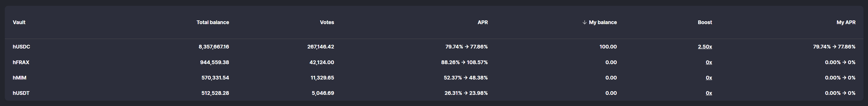Select the hUSDC vault row
The width and height of the screenshot is (868, 106).
pyautogui.click(x=21, y=47)
